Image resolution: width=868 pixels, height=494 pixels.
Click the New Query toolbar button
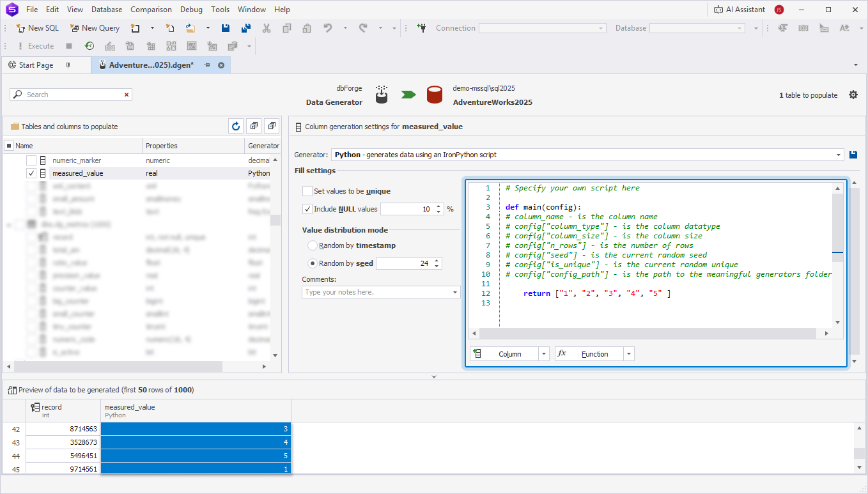click(x=95, y=28)
